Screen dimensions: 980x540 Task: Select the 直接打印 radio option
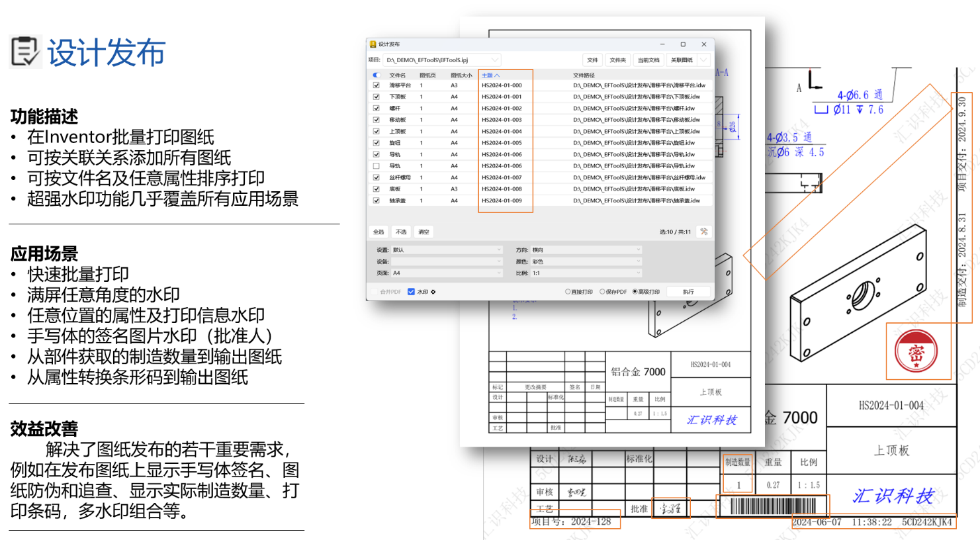coord(568,292)
